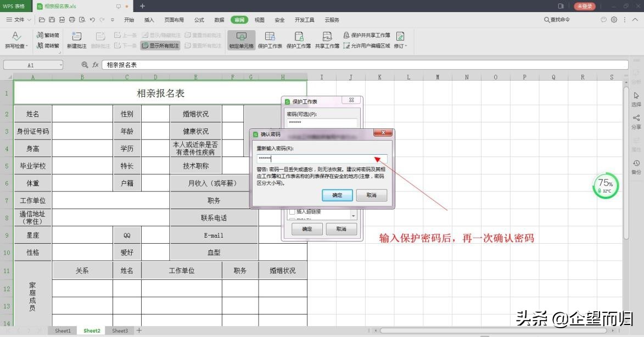Image resolution: width=644 pixels, height=337 pixels.
Task: Switch to the 安全 ribbon tab
Action: [279, 20]
